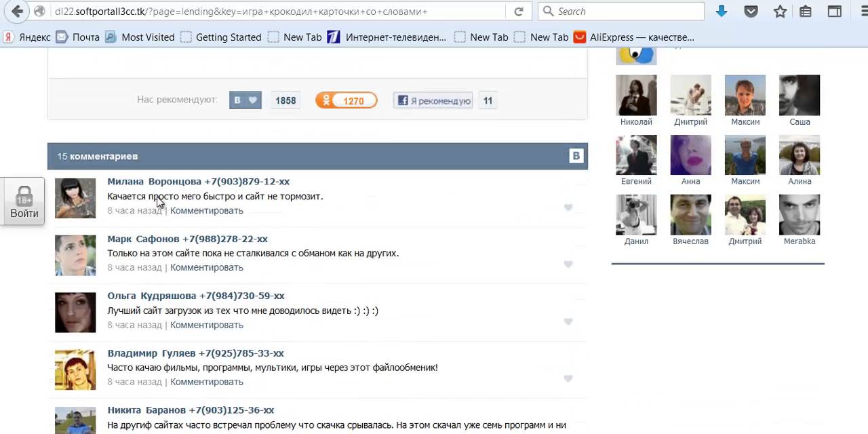Open the Интернет-телевидение bookmark
Screen dimensions: 868x434
(x=387, y=37)
